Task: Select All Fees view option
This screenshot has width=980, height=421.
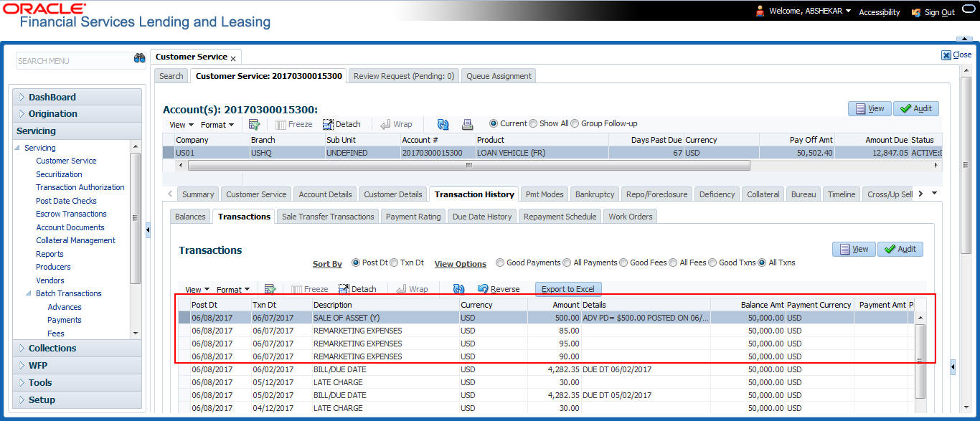Action: click(x=673, y=262)
